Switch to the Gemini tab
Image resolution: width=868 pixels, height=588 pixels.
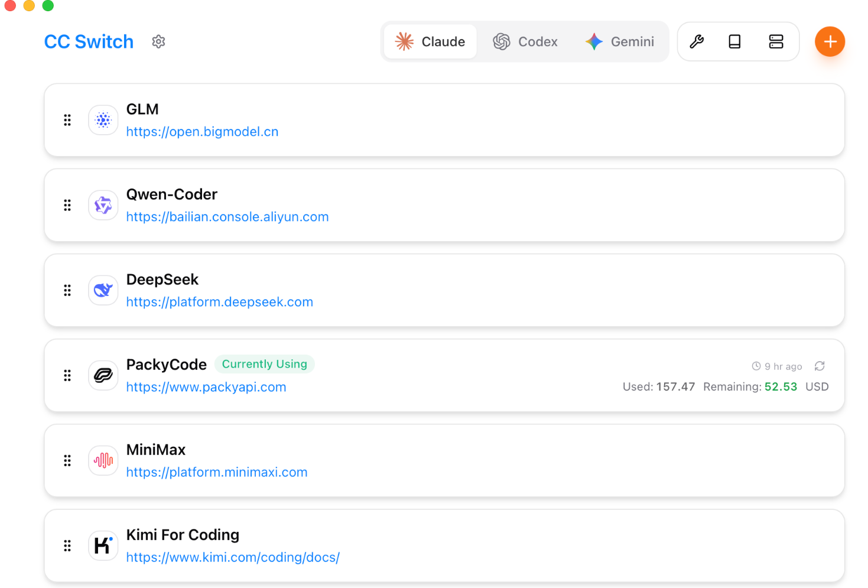620,42
